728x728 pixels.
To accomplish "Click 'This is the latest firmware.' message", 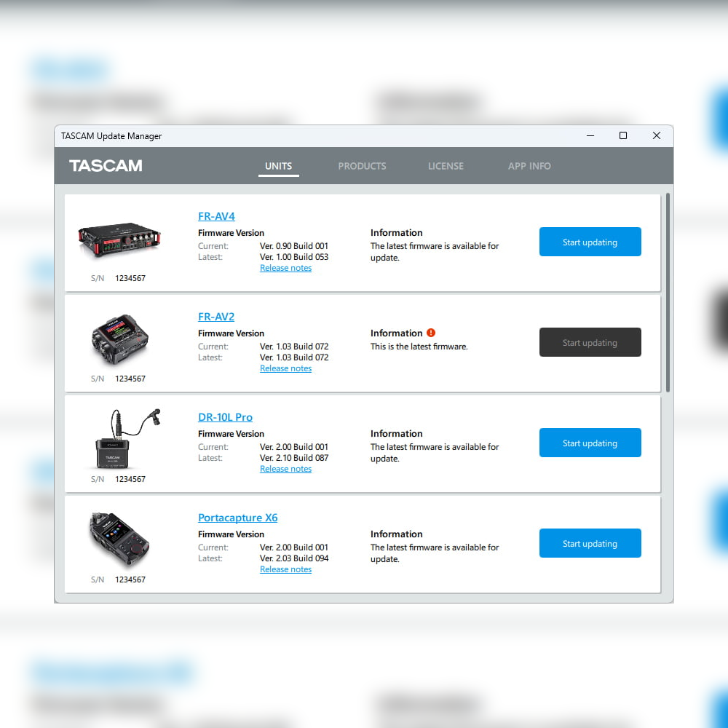I will pyautogui.click(x=419, y=347).
